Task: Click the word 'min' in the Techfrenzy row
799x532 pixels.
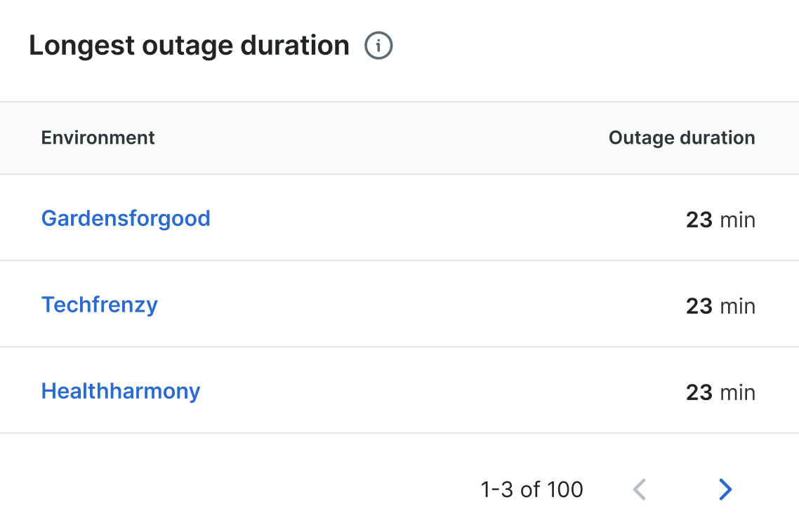Action: (x=738, y=306)
